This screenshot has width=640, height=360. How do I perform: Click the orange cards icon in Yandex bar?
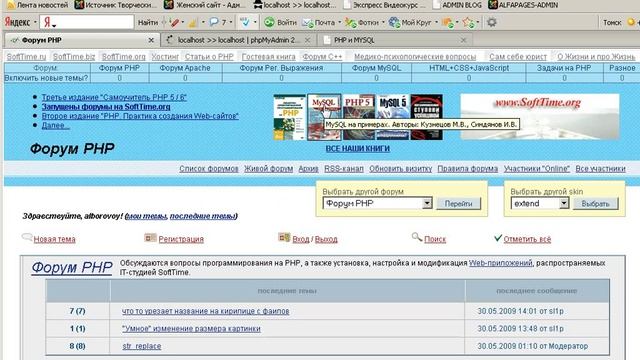[x=448, y=22]
